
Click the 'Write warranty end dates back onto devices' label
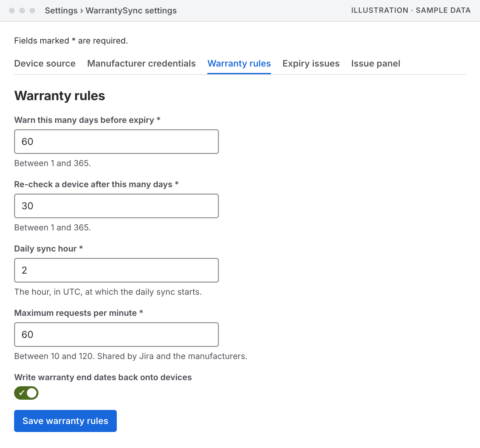pos(103,377)
